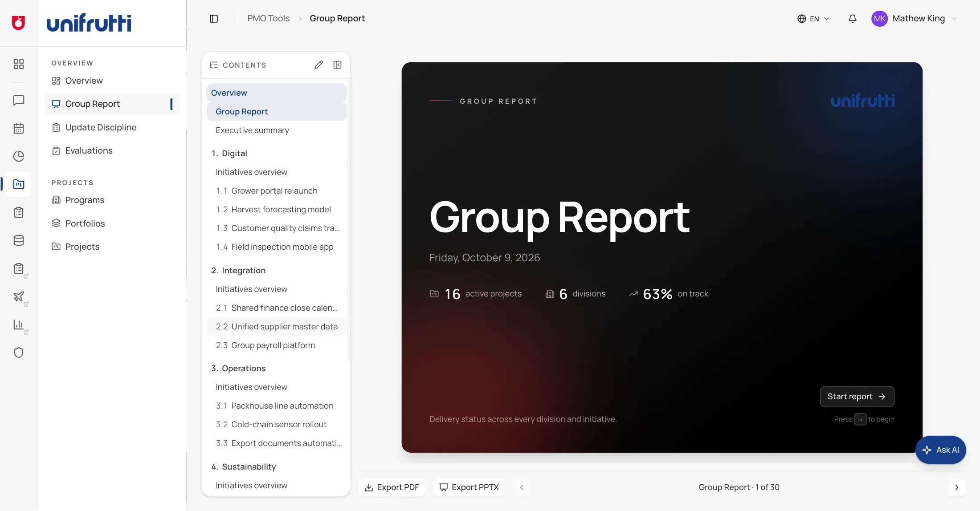Open the Ask AI assistant

click(940, 450)
